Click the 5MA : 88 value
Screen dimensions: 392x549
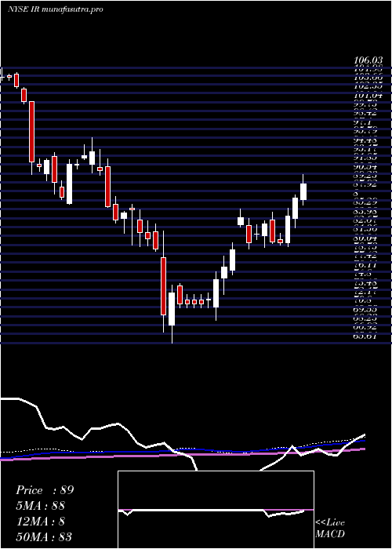[x=40, y=506]
